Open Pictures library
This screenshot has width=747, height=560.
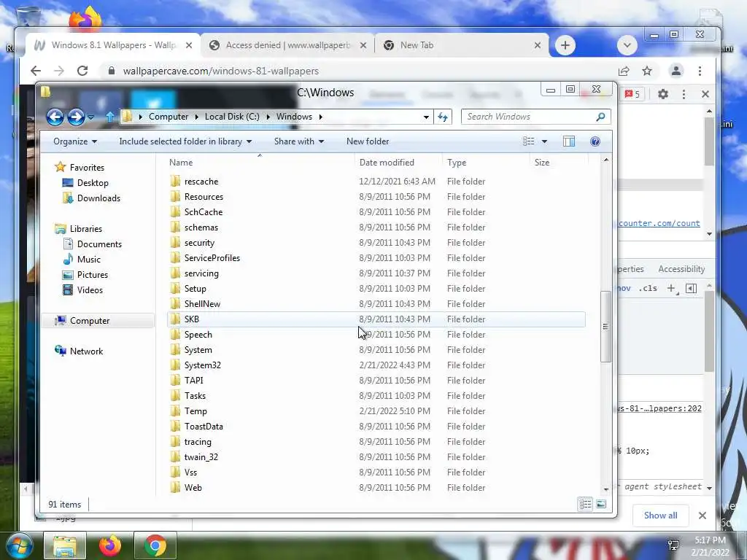(x=93, y=275)
